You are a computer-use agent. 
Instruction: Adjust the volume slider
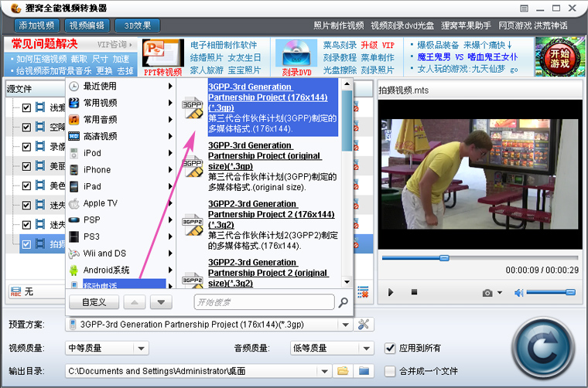(x=551, y=292)
